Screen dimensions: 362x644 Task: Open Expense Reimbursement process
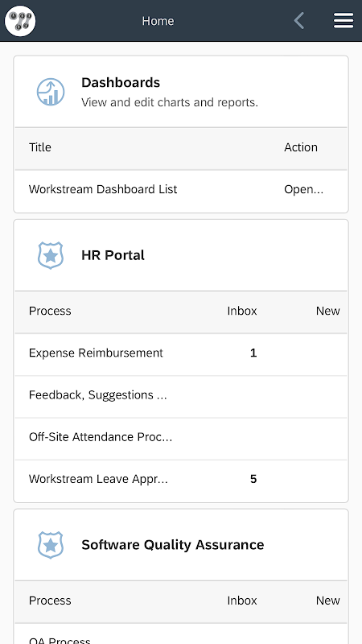(x=96, y=353)
